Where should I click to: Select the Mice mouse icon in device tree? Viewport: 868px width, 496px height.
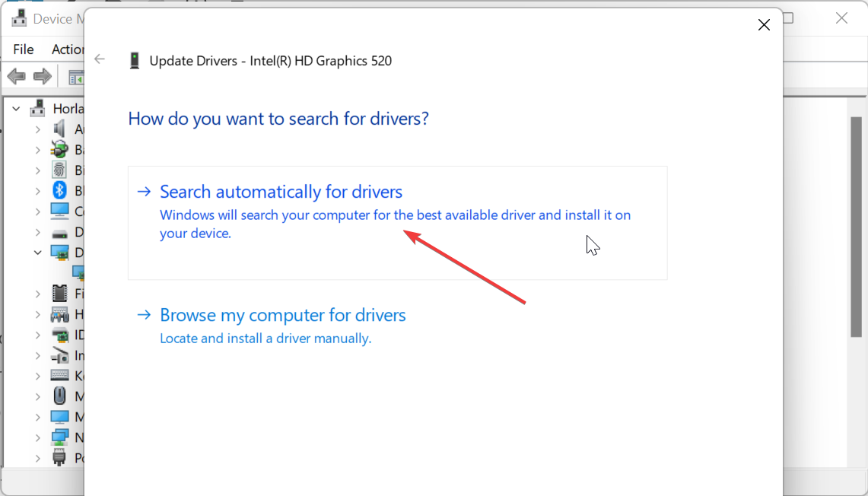tap(59, 396)
